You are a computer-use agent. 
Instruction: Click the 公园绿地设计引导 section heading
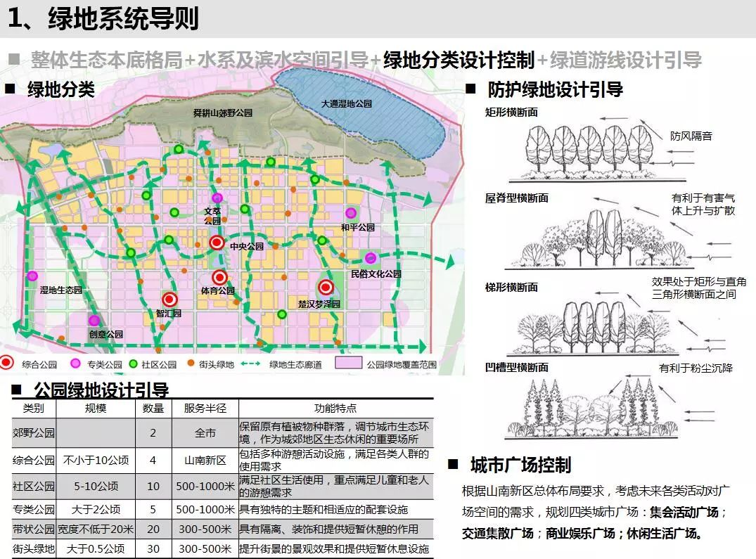coord(101,390)
